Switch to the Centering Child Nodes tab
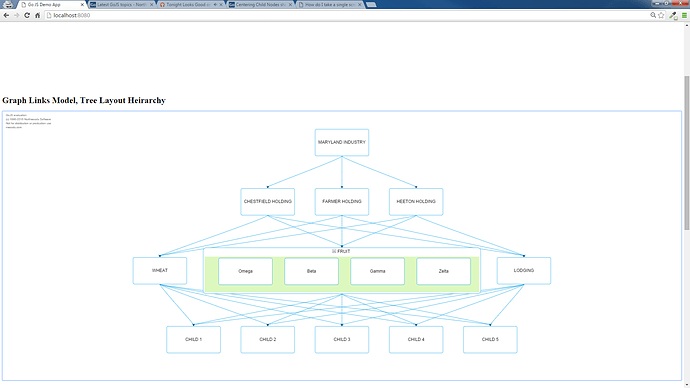The image size is (690, 388). [261, 4]
